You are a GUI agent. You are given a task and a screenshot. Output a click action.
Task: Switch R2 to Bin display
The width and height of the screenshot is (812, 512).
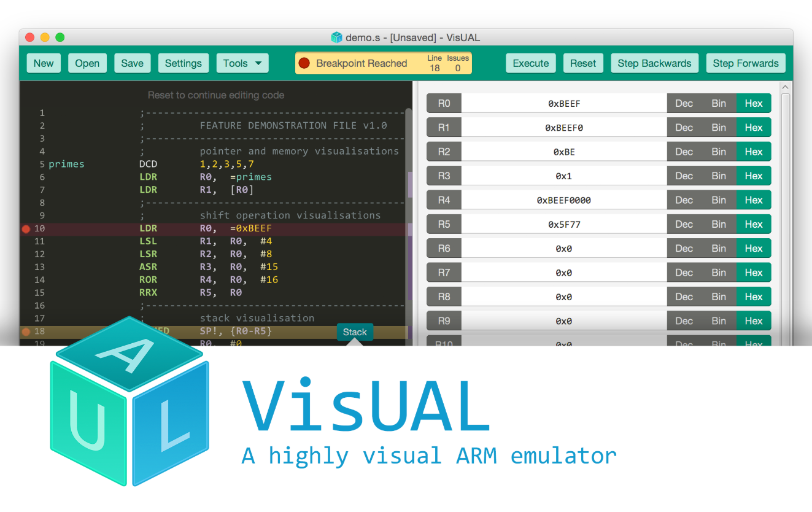pyautogui.click(x=719, y=152)
